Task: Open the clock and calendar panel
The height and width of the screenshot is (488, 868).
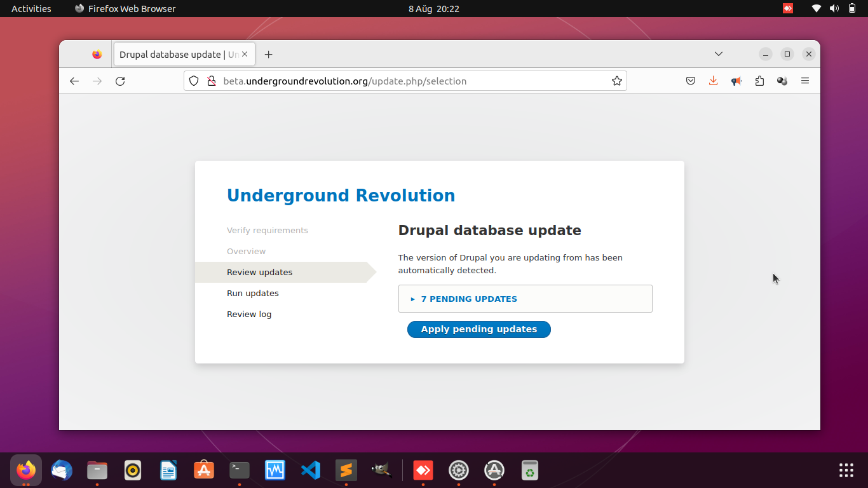Action: 434,9
